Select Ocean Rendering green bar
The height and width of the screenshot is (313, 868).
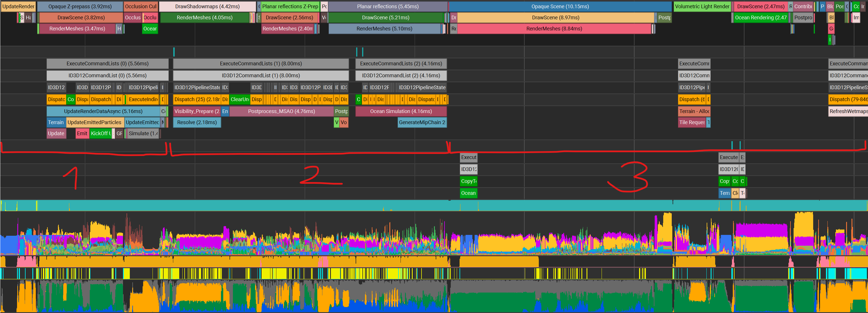761,18
